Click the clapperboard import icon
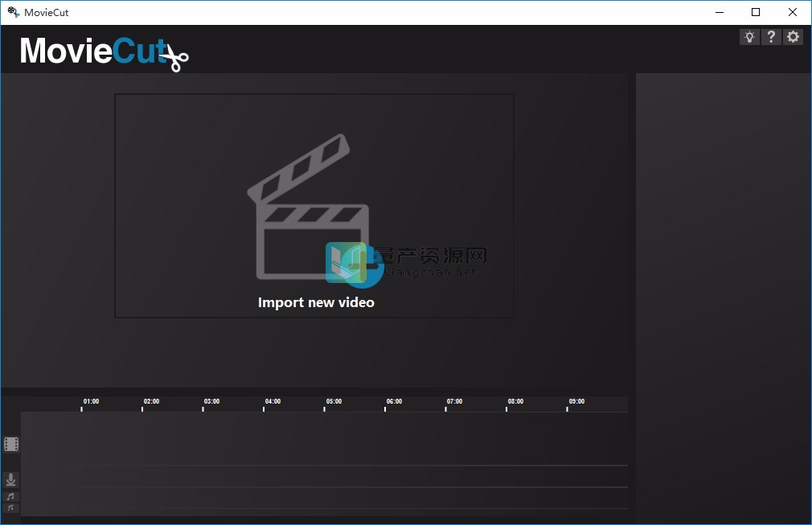This screenshot has height=525, width=812. tap(308, 207)
